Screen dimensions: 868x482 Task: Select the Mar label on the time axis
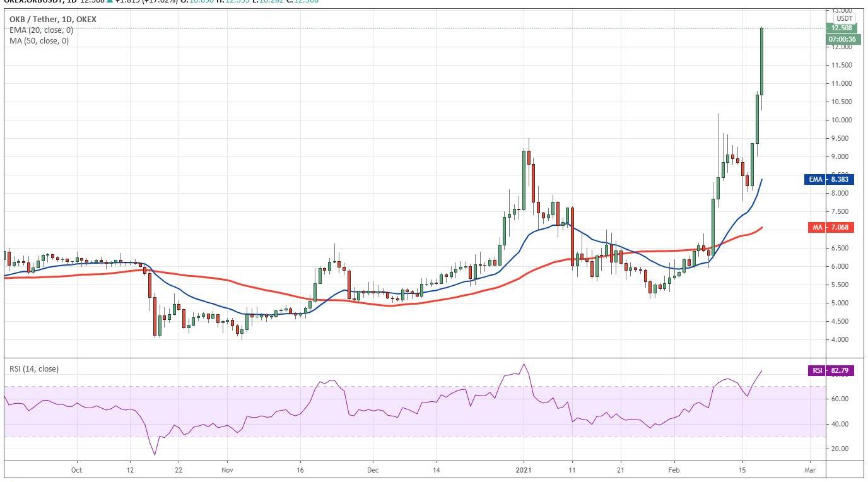coord(810,470)
